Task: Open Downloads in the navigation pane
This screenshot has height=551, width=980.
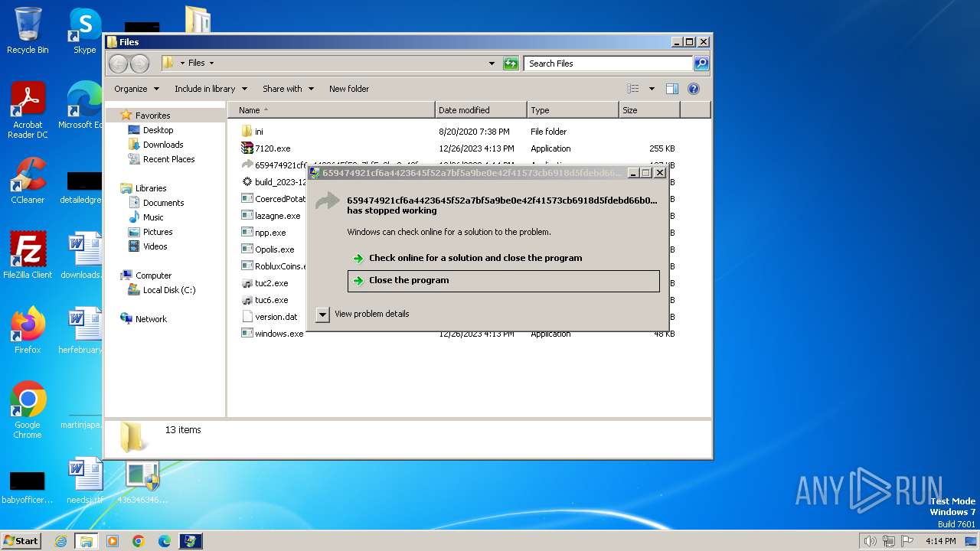Action: [x=163, y=145]
